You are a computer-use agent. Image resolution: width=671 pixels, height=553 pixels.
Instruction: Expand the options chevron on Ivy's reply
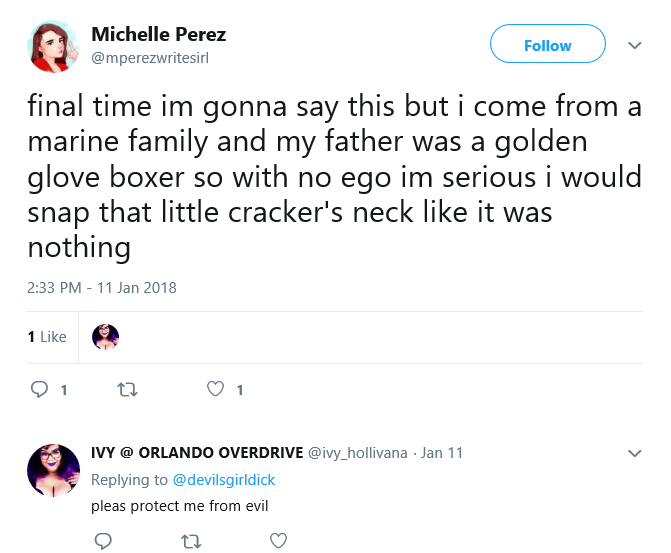[635, 453]
